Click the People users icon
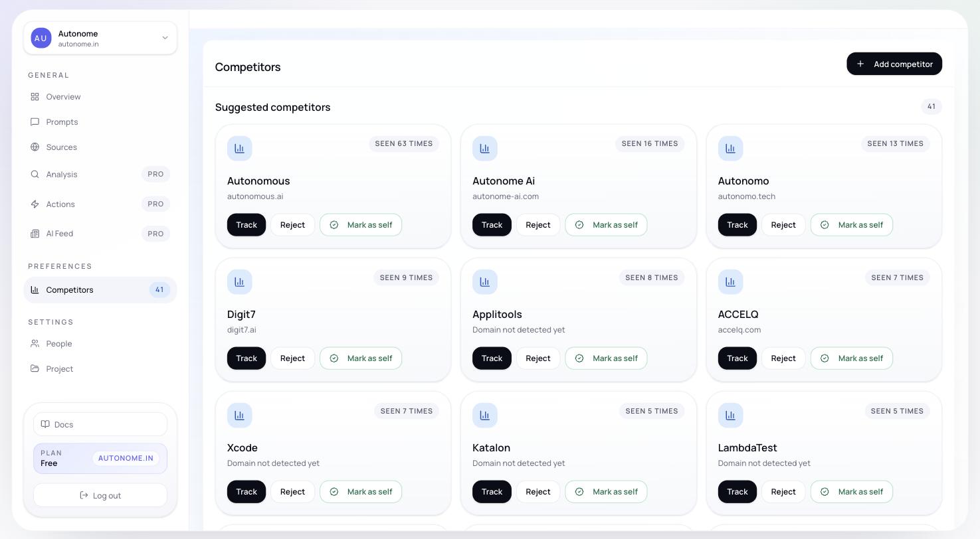 coord(35,344)
